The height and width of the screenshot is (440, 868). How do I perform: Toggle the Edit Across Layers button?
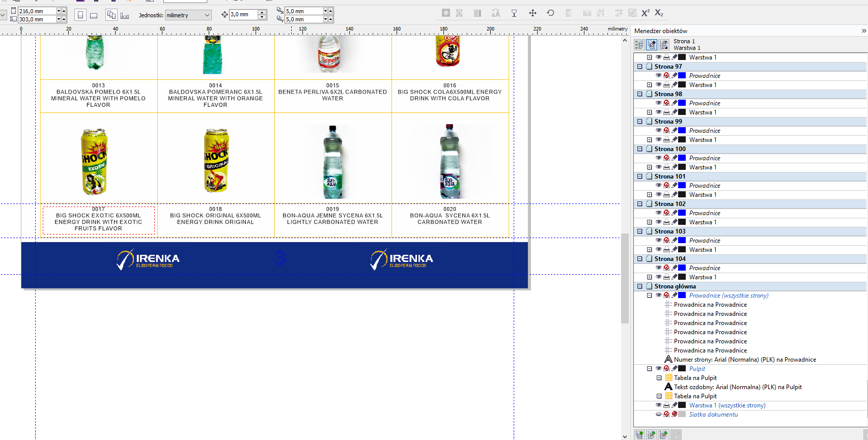[x=652, y=45]
